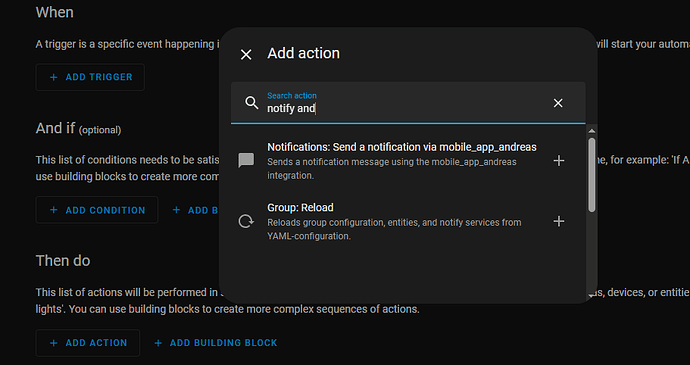Click the Group Reload circular arrow icon

click(246, 221)
